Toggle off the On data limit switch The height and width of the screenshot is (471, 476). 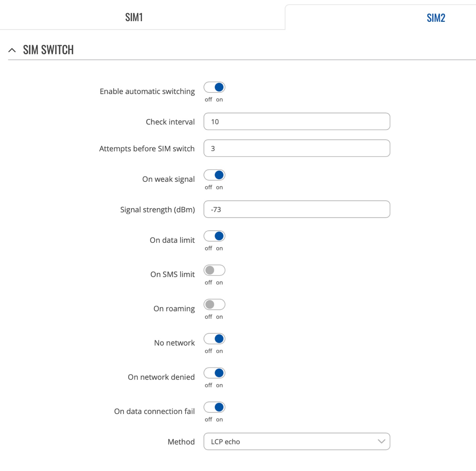(214, 236)
